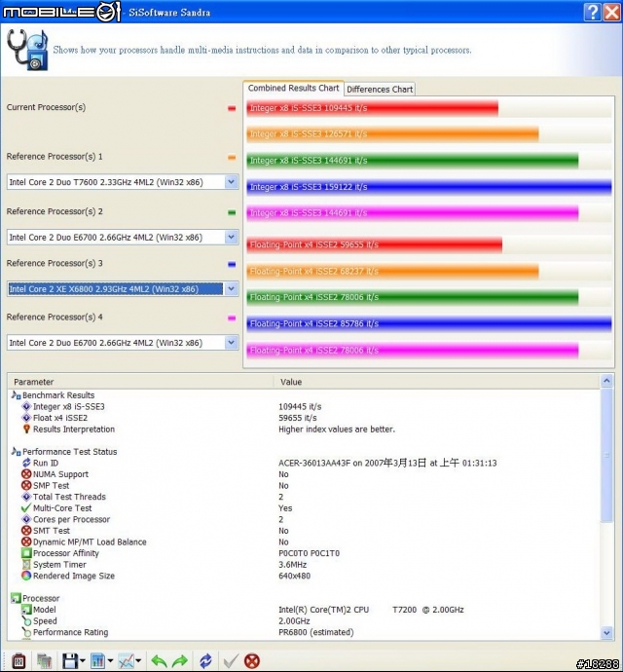Click the Cores per Processor diamond icon
This screenshot has width=623, height=672.
pos(26,519)
